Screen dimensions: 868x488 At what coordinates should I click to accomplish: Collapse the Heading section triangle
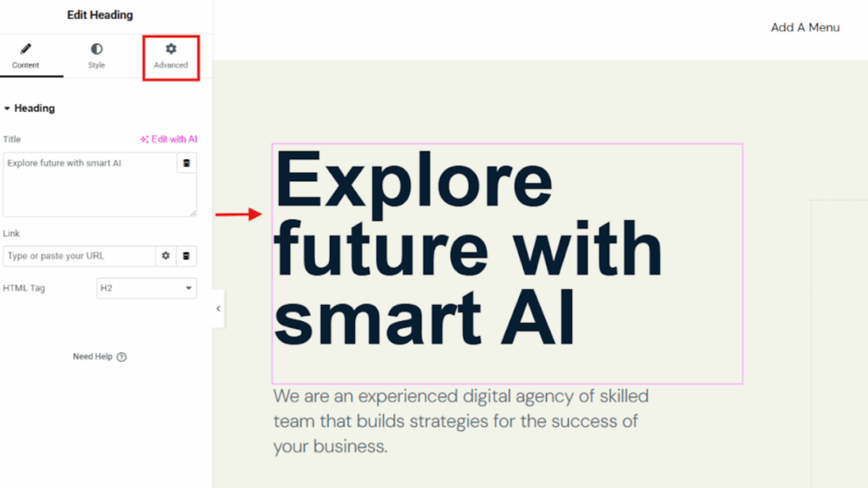pos(8,108)
